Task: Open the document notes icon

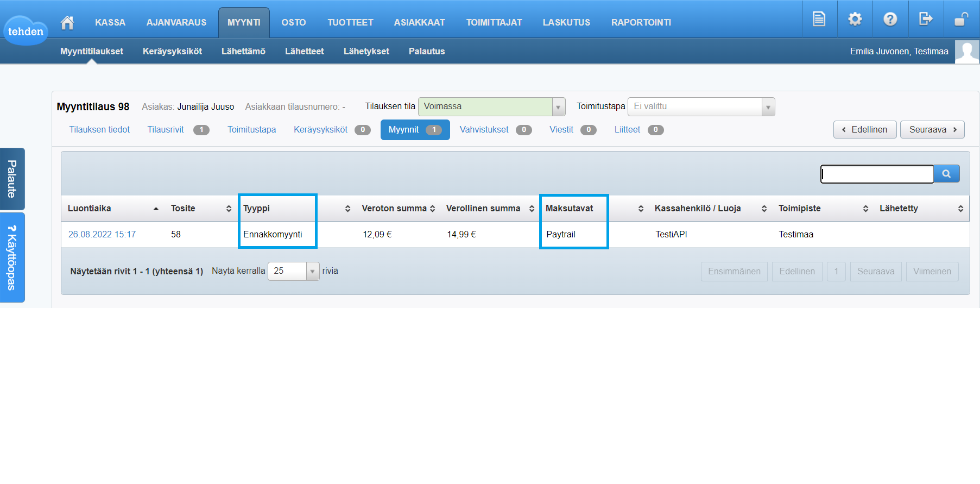Action: click(x=819, y=19)
